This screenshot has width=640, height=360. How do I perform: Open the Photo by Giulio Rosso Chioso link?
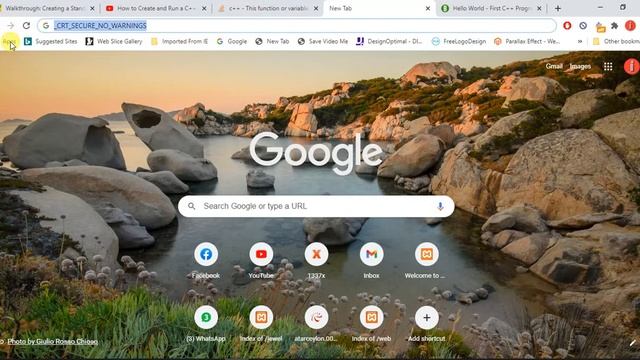click(53, 342)
